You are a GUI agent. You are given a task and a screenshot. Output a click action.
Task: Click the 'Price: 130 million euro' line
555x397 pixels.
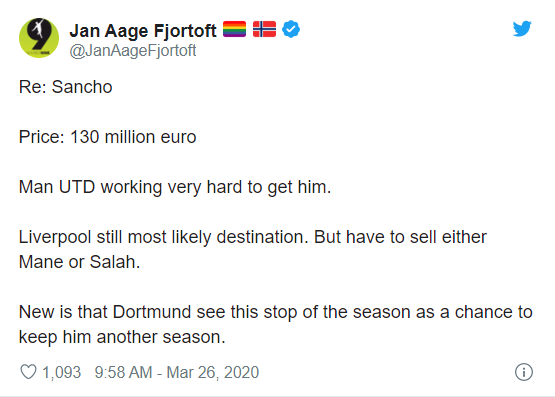107,137
